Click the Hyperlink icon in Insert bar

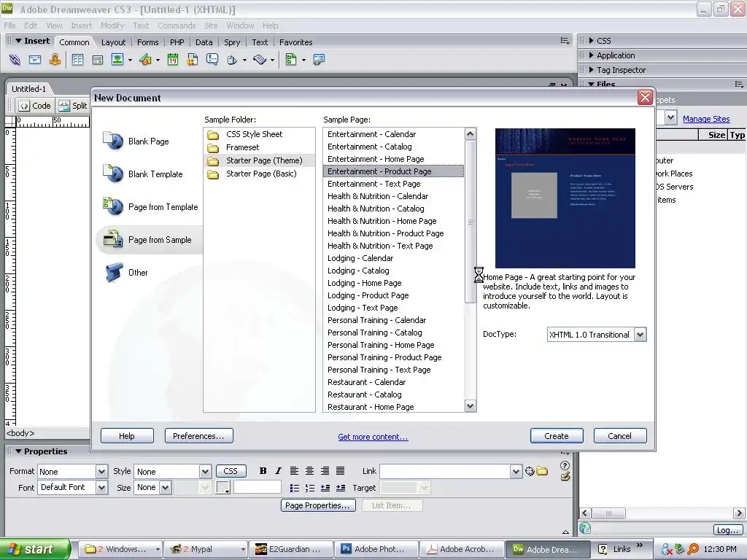point(15,60)
